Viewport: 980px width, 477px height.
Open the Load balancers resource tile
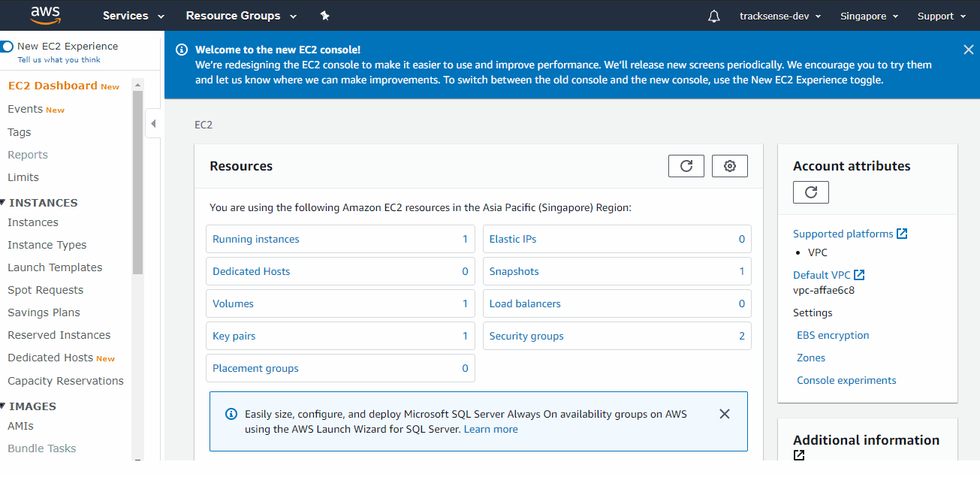617,303
